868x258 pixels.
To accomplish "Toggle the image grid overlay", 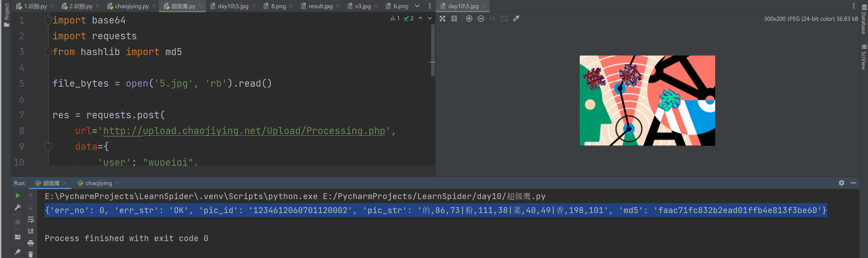I will (454, 19).
